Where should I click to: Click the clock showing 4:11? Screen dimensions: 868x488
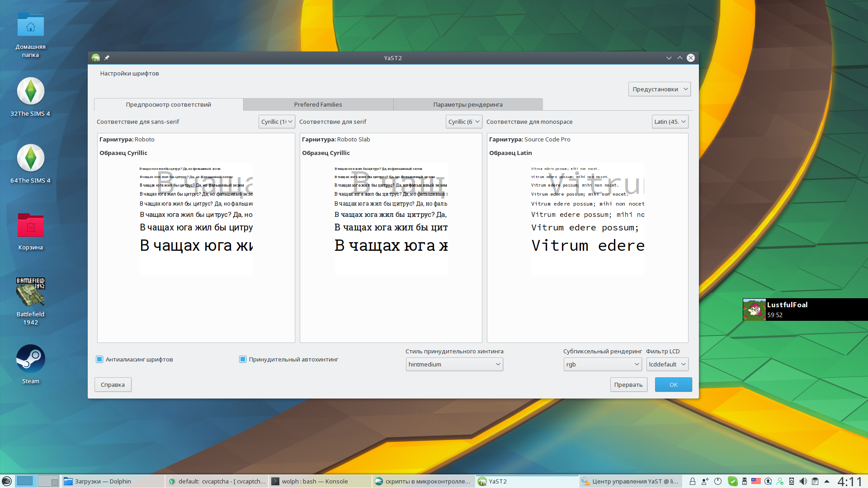click(x=849, y=481)
